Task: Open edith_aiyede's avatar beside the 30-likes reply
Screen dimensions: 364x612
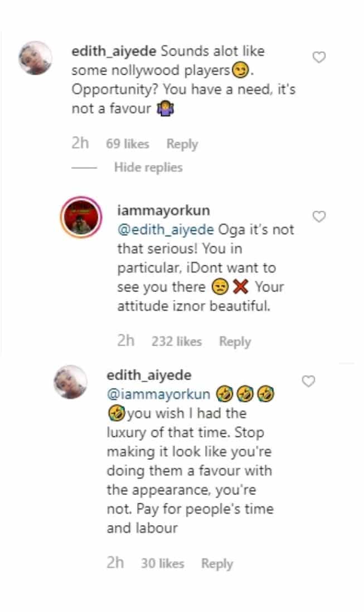Action: pyautogui.click(x=70, y=383)
